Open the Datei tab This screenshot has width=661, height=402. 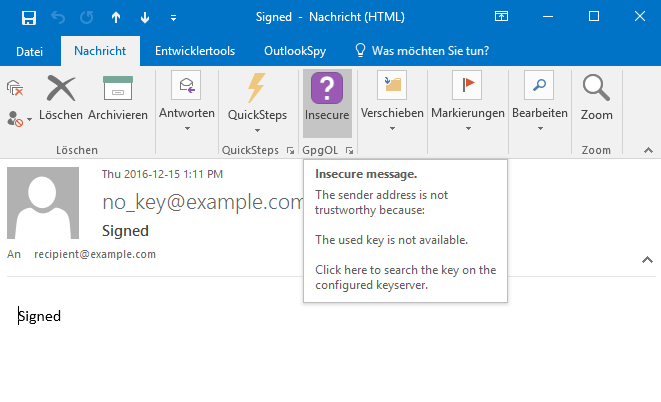click(x=30, y=50)
